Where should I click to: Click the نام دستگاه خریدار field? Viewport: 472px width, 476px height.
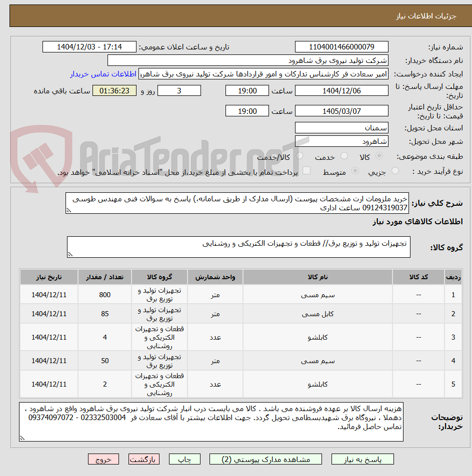[x=248, y=60]
